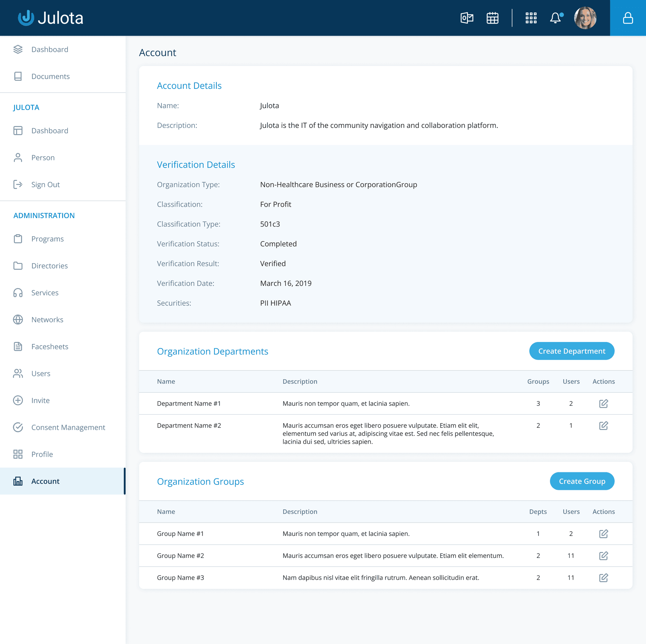Open top Dashboard menu item
Image resolution: width=646 pixels, height=644 pixels.
(x=63, y=49)
